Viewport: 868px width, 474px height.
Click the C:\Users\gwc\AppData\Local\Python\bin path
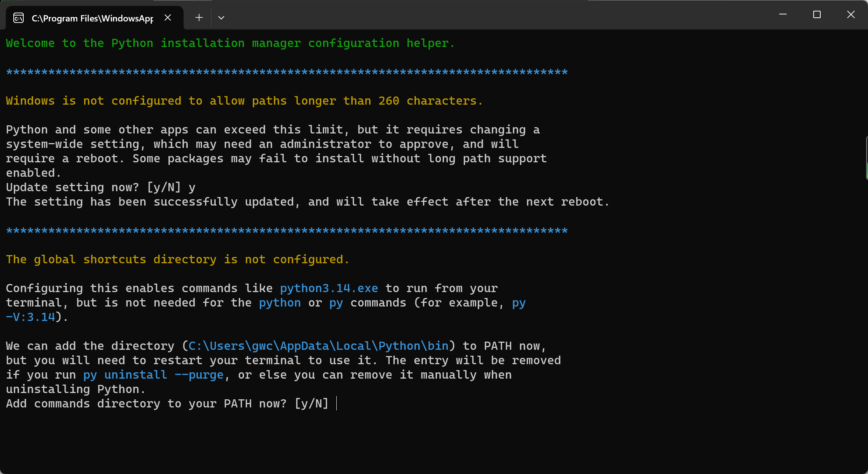(x=318, y=346)
